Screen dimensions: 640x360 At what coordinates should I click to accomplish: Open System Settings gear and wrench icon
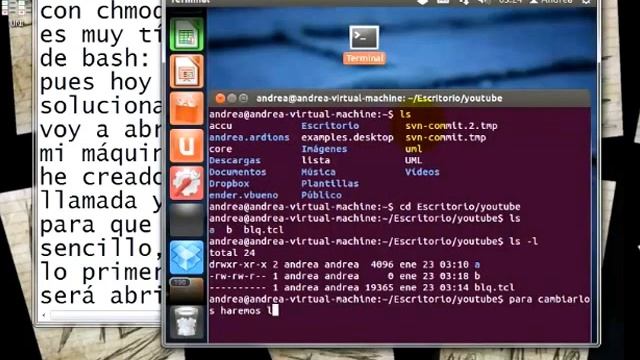pos(187,183)
